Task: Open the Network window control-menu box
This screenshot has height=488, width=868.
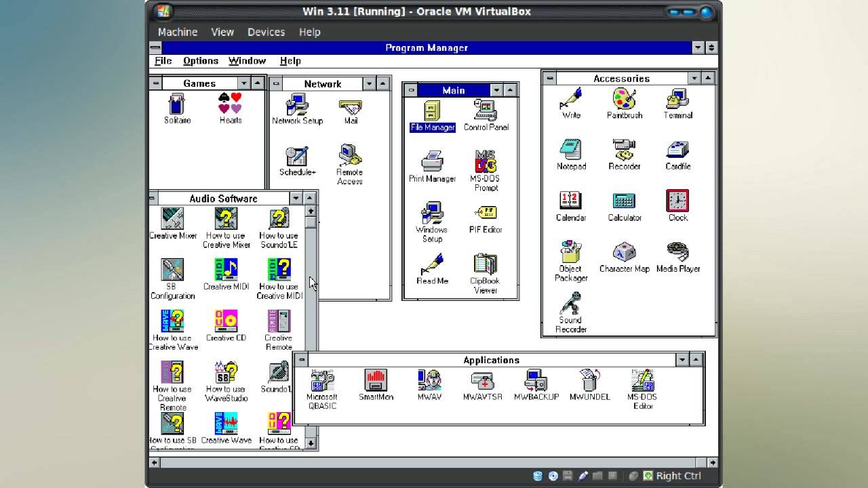Action: tap(277, 83)
